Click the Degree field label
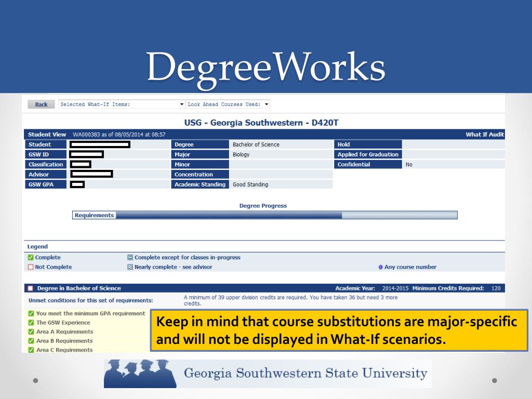The height and width of the screenshot is (399, 532). pyautogui.click(x=200, y=144)
